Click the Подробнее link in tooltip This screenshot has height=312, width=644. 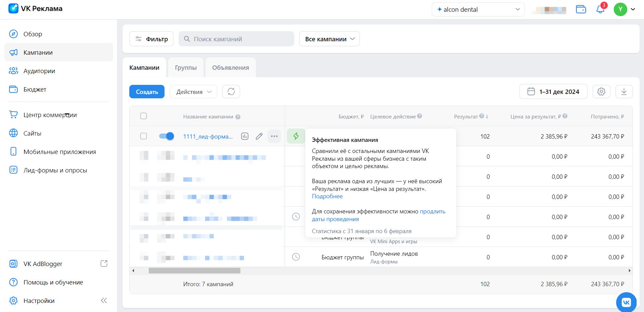327,196
